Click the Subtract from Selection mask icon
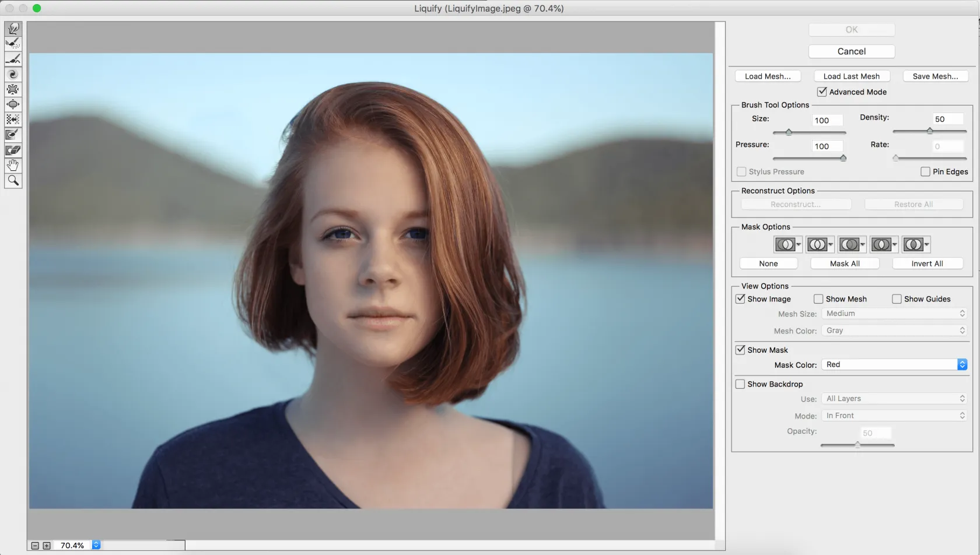 (849, 244)
